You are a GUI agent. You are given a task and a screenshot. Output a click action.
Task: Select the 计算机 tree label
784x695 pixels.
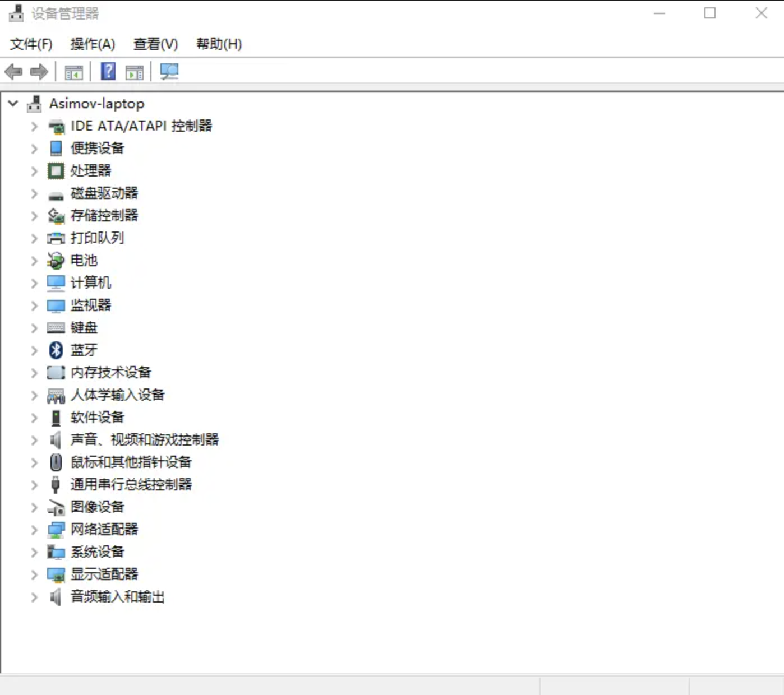[x=90, y=283]
